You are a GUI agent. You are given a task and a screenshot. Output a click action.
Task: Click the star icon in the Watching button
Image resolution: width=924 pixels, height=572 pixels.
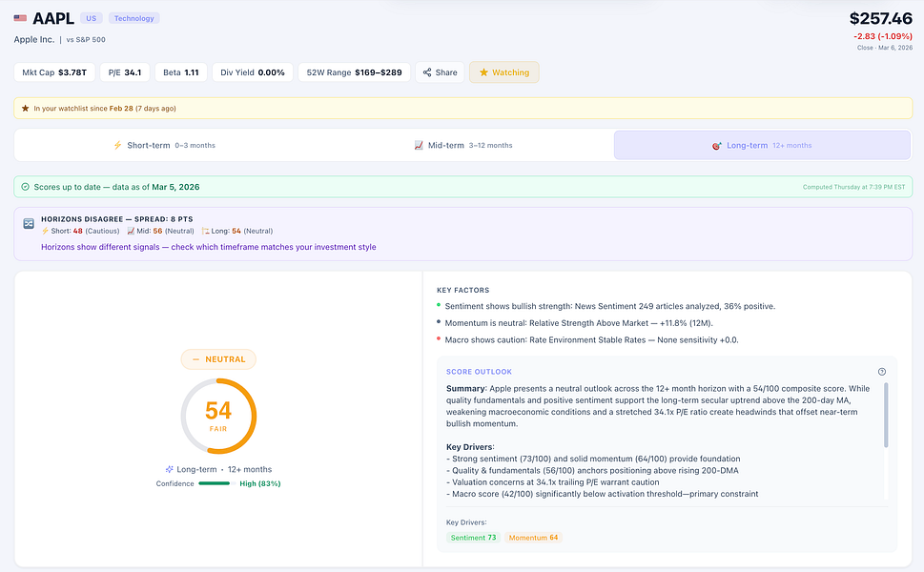click(483, 72)
